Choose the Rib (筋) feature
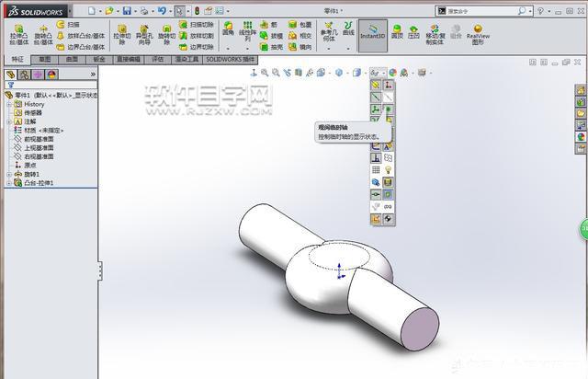The image size is (588, 379). tap(269, 25)
